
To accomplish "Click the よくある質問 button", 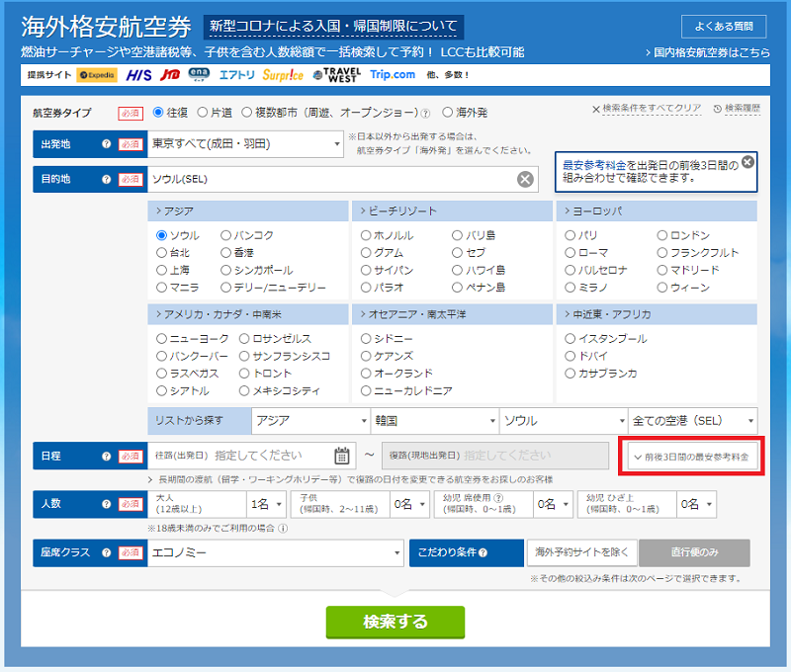I will click(x=724, y=27).
